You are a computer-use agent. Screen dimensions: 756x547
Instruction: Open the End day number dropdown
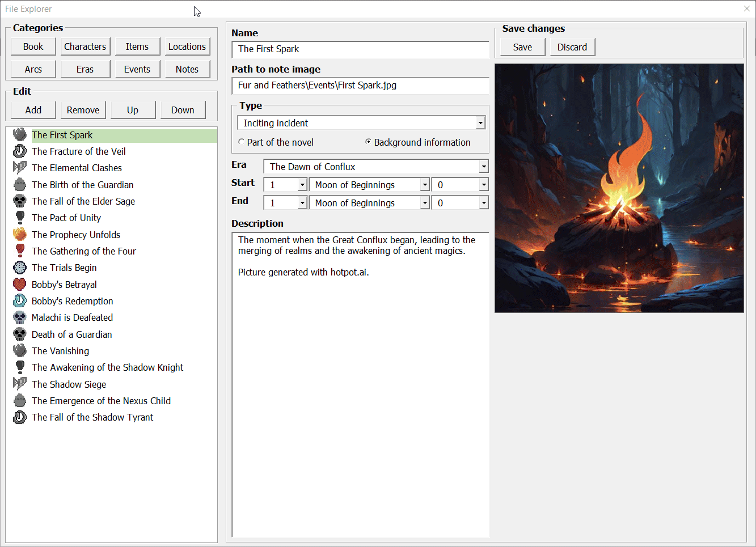pos(302,203)
